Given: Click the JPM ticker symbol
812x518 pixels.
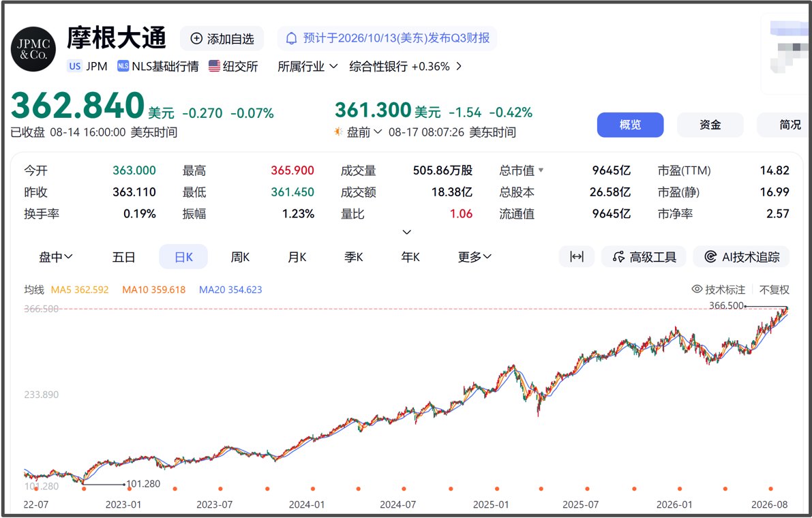Looking at the screenshot, I should click(x=97, y=66).
